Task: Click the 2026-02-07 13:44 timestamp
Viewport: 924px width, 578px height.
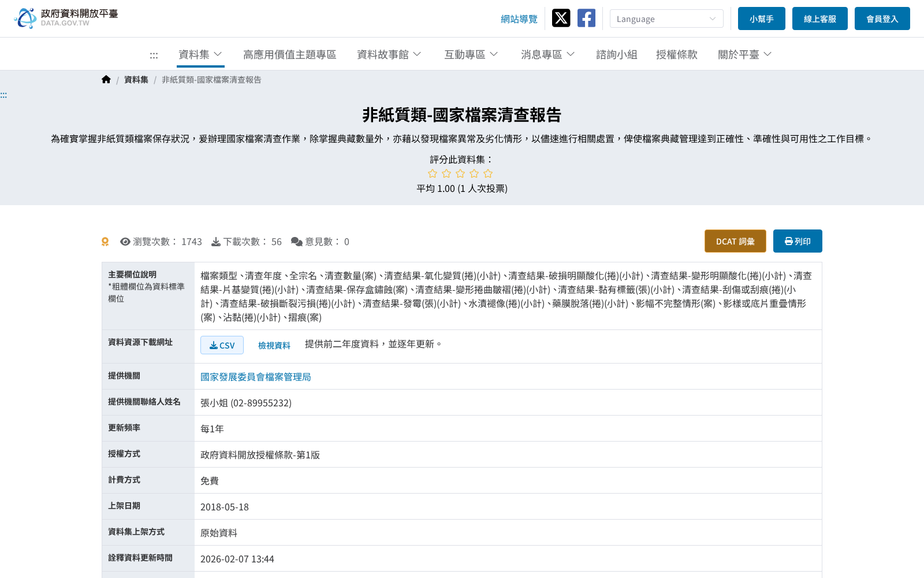Action: pyautogui.click(x=237, y=559)
